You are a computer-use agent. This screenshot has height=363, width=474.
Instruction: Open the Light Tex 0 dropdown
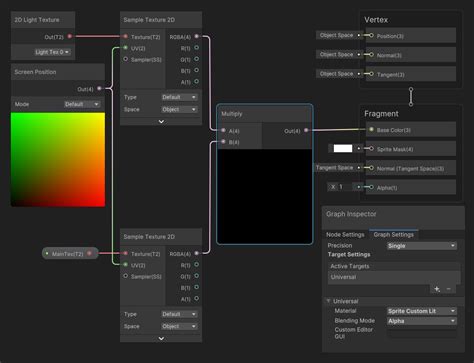click(52, 52)
